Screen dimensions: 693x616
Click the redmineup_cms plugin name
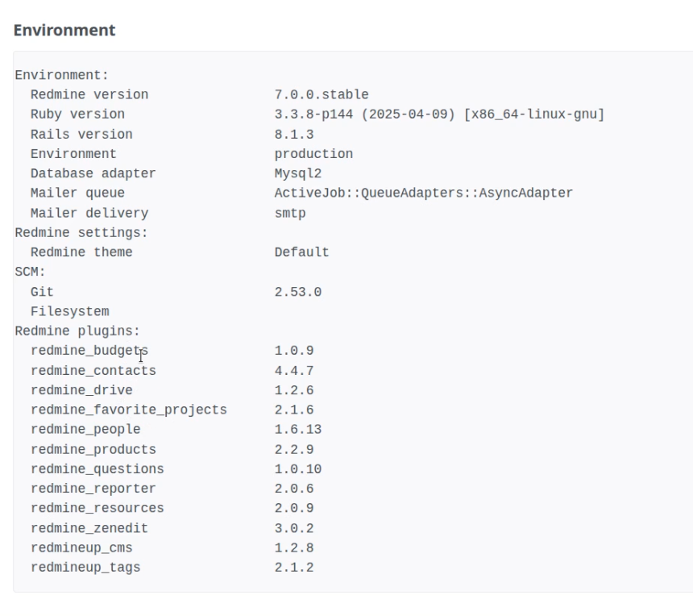(x=81, y=547)
